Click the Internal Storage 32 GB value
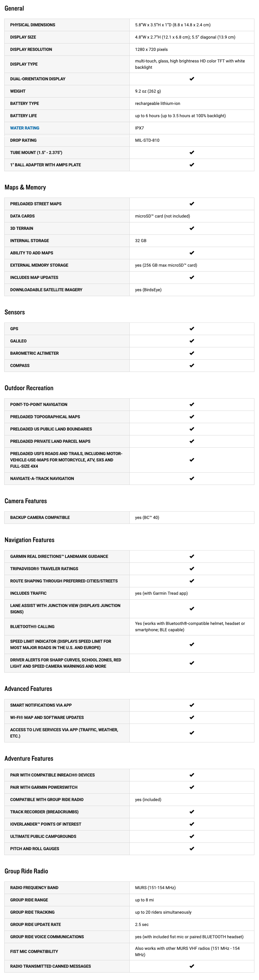 tap(141, 240)
